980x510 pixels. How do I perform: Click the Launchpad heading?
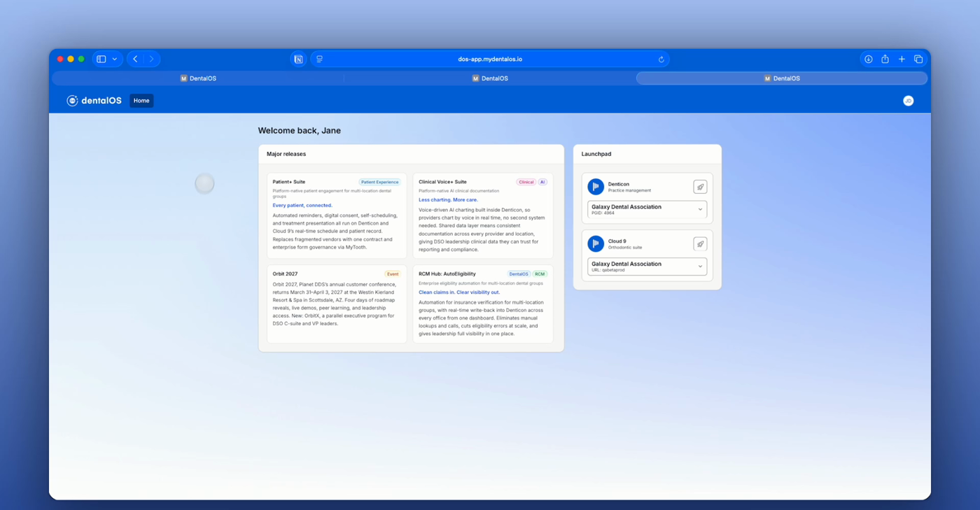[596, 154]
